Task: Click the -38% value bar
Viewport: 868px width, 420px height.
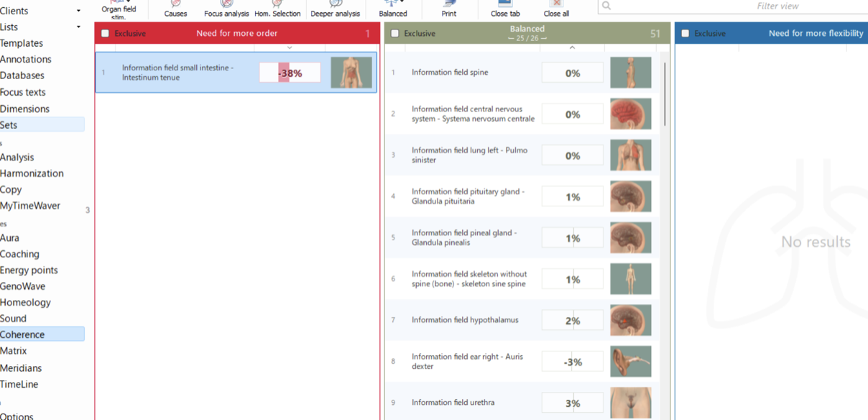Action: [290, 73]
